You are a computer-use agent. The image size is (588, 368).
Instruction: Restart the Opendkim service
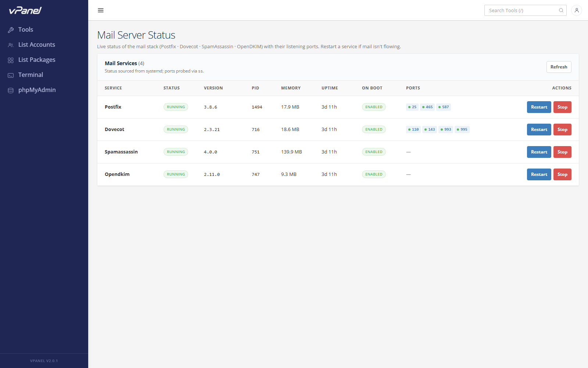pyautogui.click(x=539, y=174)
